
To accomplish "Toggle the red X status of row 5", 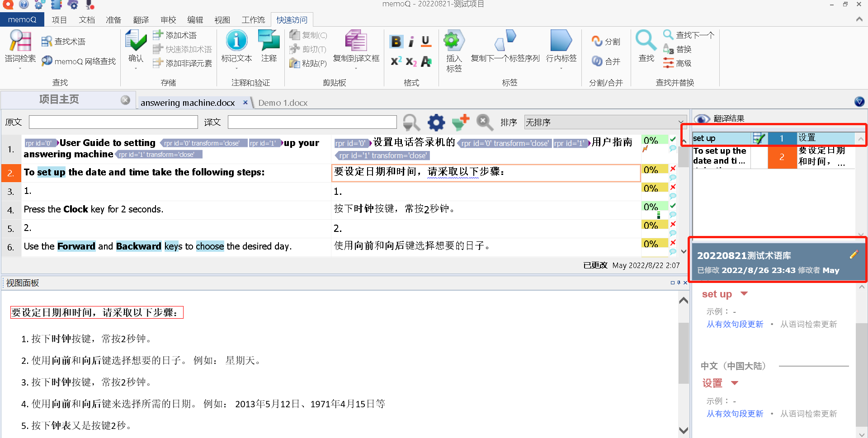I will tap(673, 224).
